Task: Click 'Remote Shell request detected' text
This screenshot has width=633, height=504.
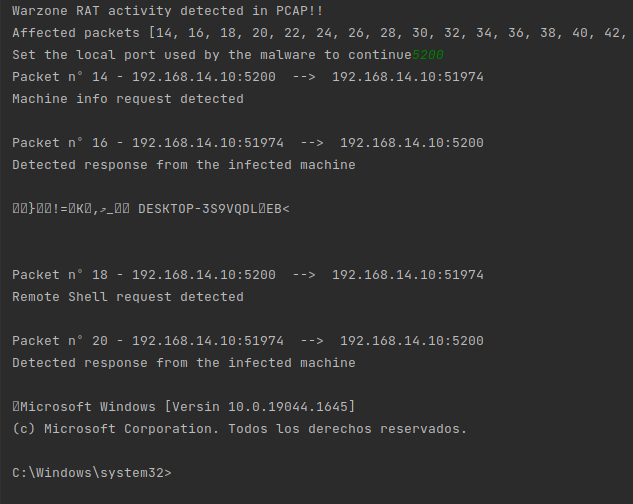Action: (x=128, y=297)
